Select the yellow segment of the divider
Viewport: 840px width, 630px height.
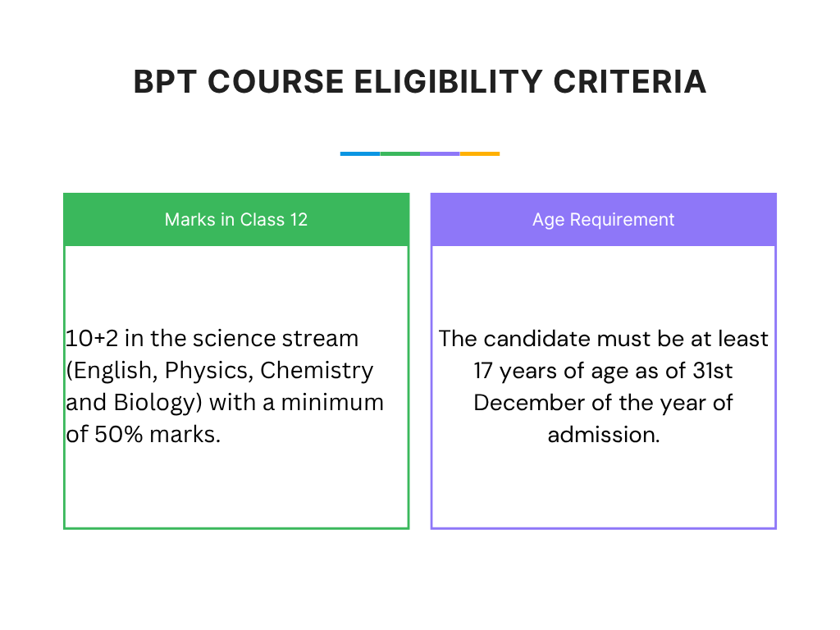point(480,153)
